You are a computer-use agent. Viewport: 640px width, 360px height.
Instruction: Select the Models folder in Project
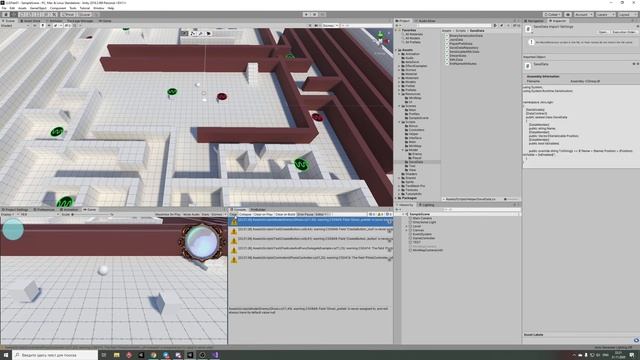(410, 82)
